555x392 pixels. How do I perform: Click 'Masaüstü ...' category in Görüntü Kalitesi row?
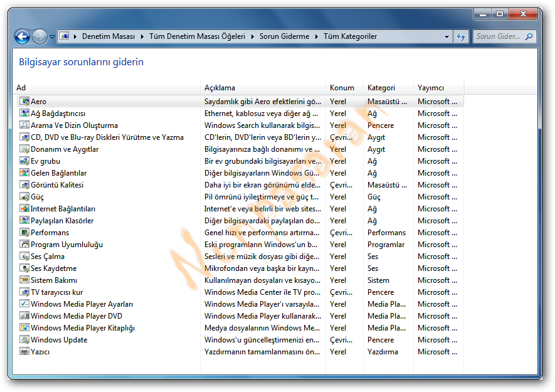[387, 185]
